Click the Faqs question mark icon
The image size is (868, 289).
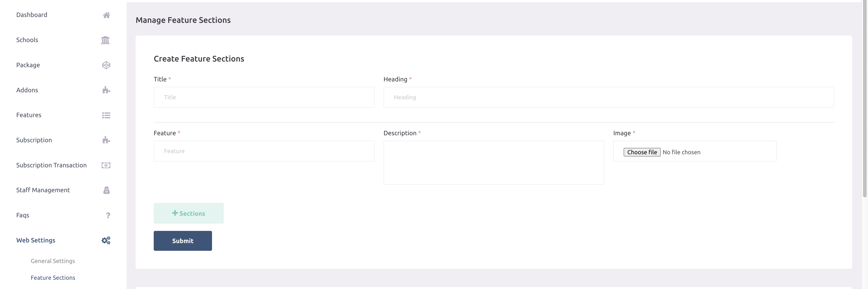click(x=108, y=215)
